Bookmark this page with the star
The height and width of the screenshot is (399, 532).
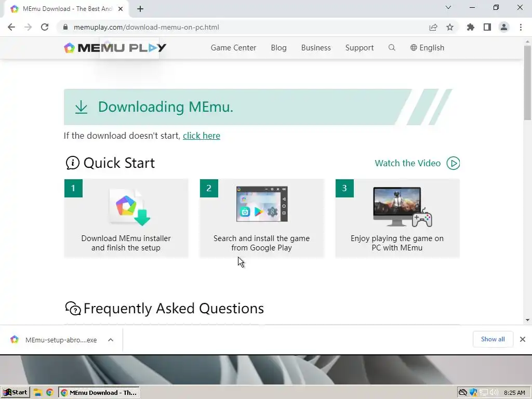point(450,27)
